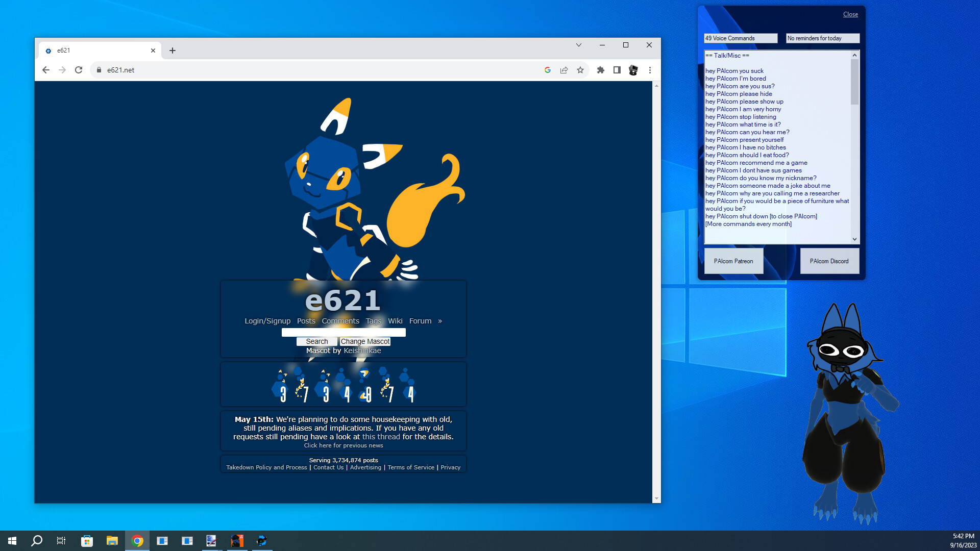The image size is (980, 551).
Task: Open File Explorer from the taskbar
Action: 111,540
